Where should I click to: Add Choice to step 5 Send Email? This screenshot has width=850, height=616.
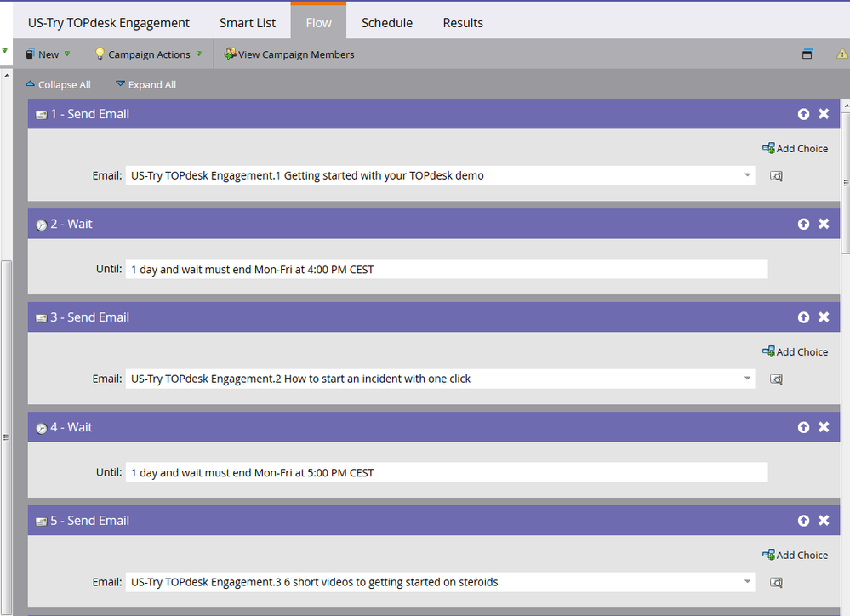coord(796,555)
